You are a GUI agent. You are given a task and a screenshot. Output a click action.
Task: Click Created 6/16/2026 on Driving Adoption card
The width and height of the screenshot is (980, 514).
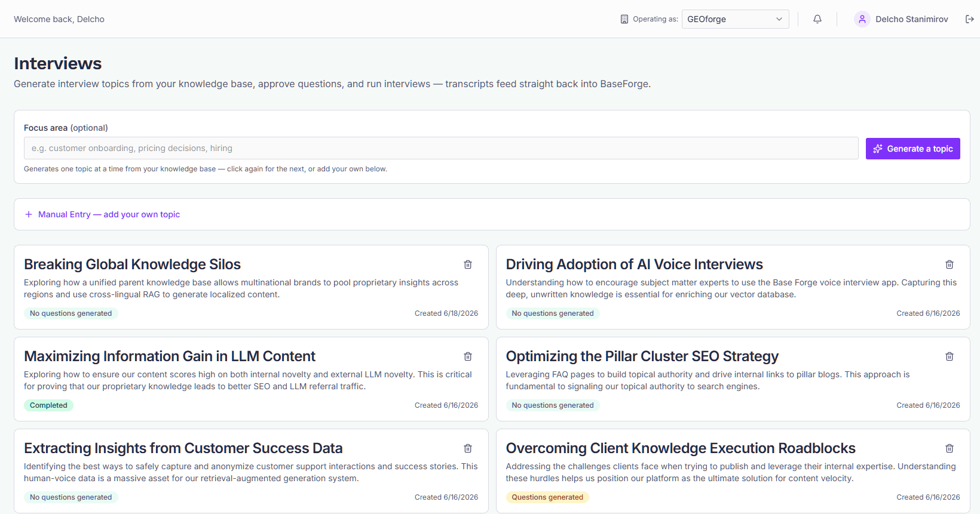[x=928, y=313]
